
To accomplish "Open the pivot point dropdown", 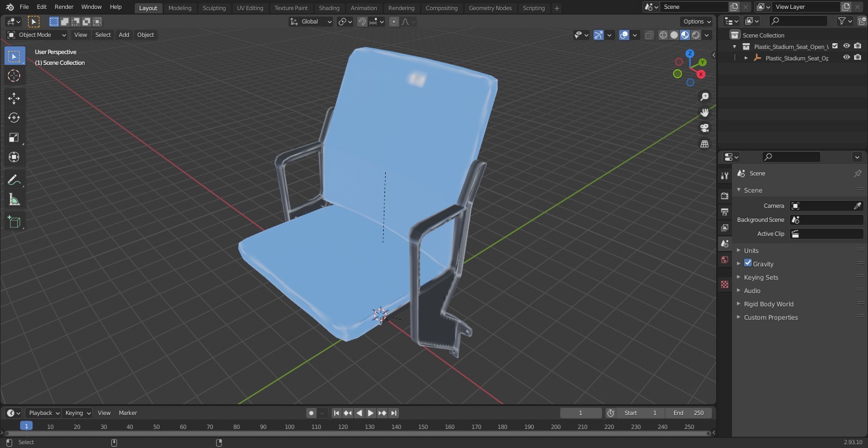I will click(345, 22).
